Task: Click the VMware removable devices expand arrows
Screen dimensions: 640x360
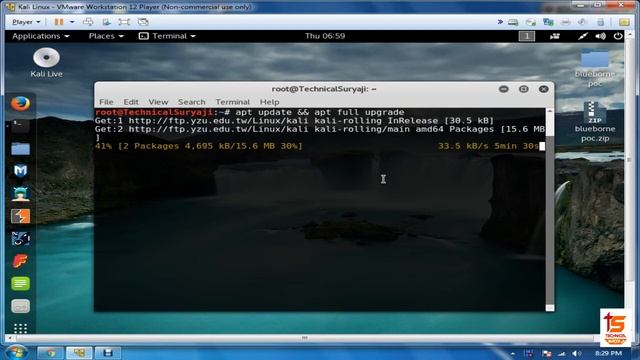Action: pyautogui.click(x=500, y=22)
